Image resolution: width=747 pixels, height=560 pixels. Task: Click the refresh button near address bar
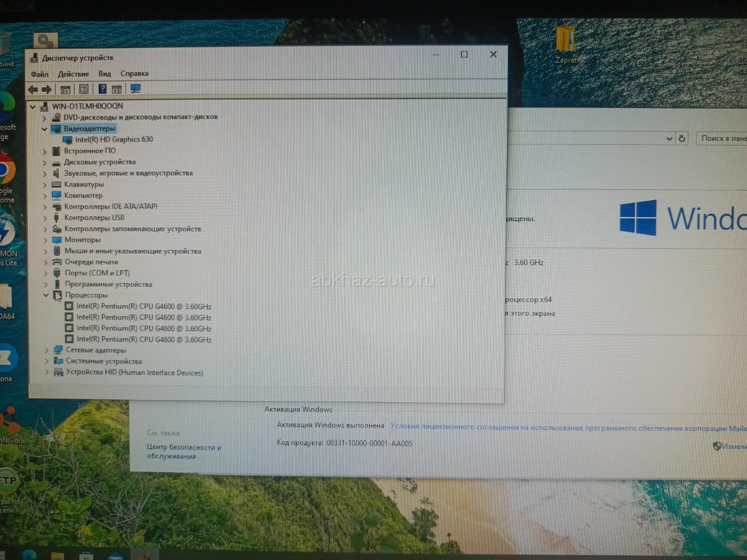(682, 138)
